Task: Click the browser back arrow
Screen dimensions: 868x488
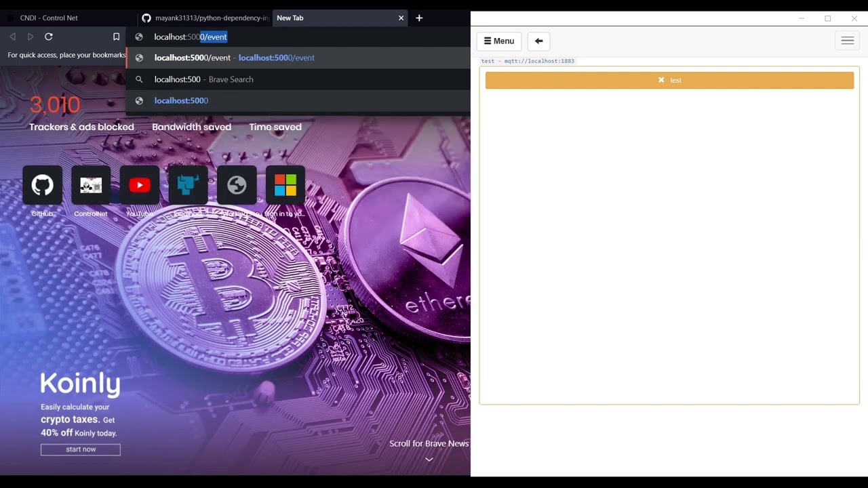Action: (12, 37)
